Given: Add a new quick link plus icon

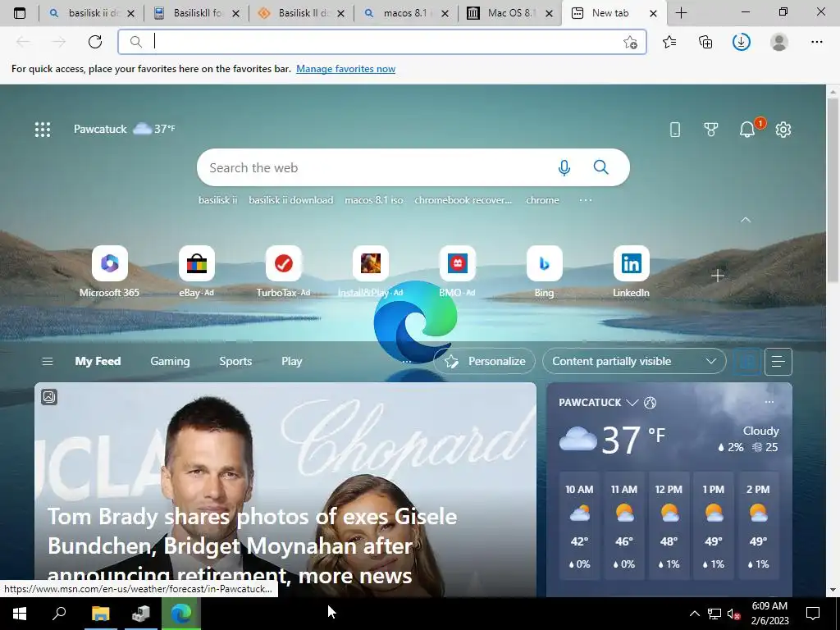Looking at the screenshot, I should 718,276.
